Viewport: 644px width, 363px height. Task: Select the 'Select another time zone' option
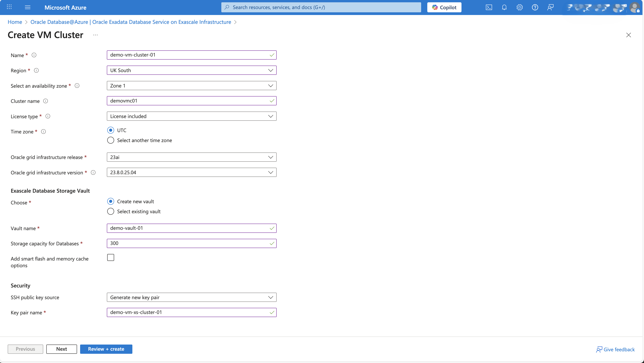pos(110,140)
